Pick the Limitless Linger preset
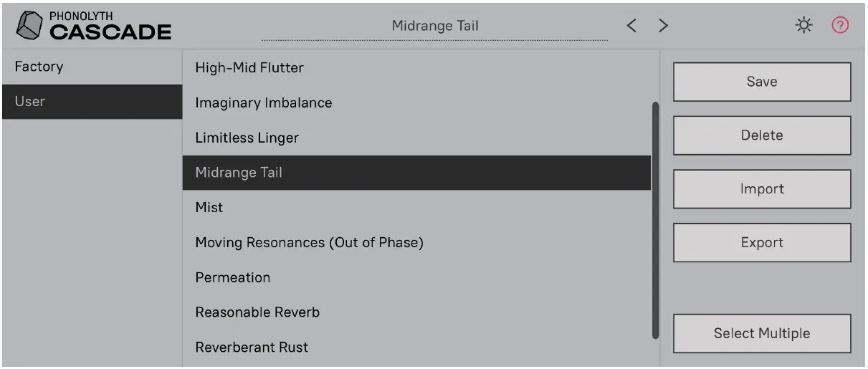This screenshot has width=868, height=369. [x=247, y=138]
